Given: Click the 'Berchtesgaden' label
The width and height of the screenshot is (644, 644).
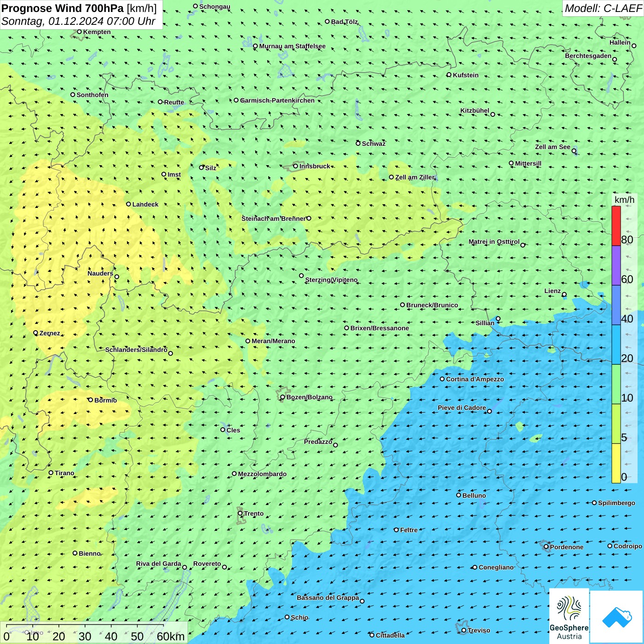Looking at the screenshot, I should click(x=588, y=56).
